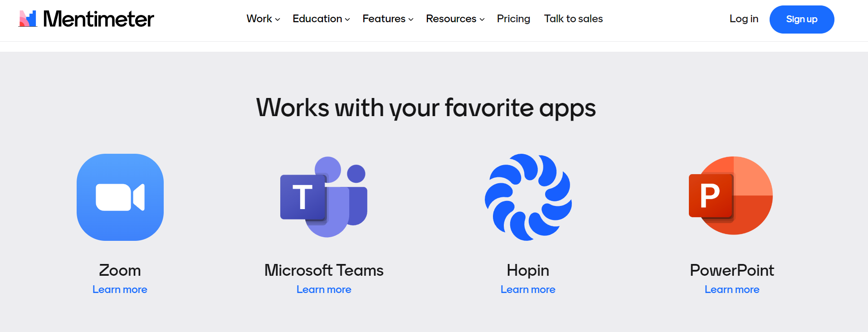The image size is (868, 332).
Task: Expand the Features dropdown
Action: pos(388,19)
